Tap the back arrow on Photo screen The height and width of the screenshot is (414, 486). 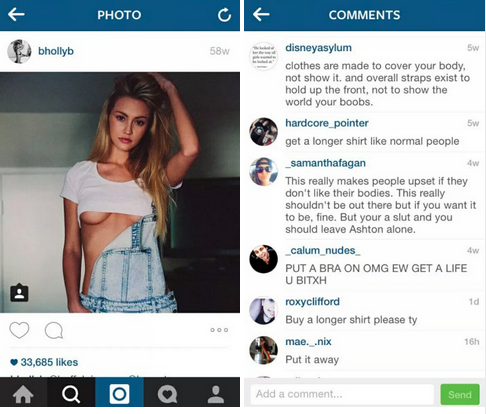[16, 15]
